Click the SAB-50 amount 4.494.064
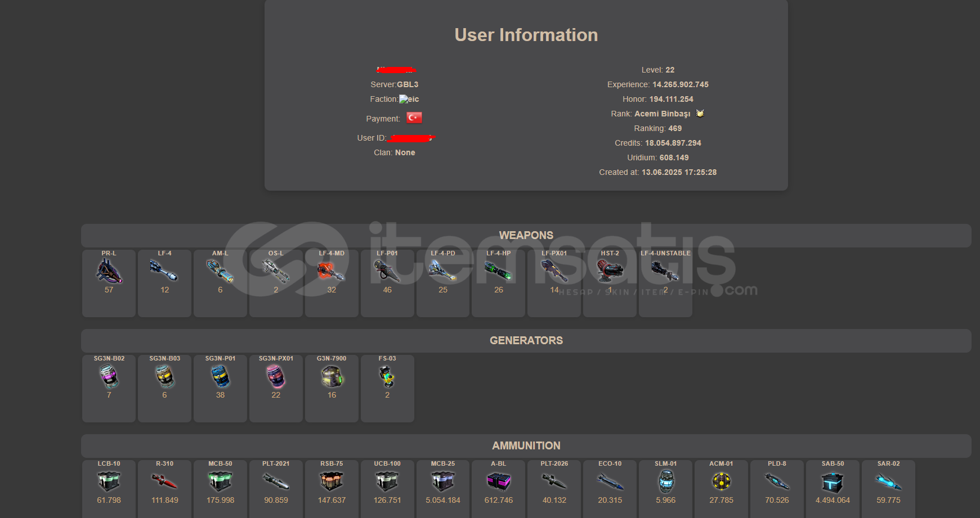980x518 pixels. pyautogui.click(x=833, y=500)
